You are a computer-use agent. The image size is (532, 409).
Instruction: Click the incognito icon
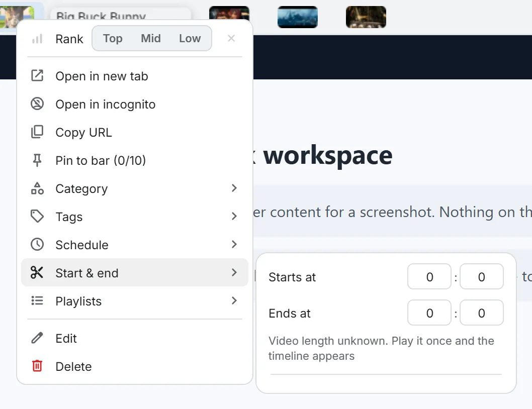click(x=37, y=104)
